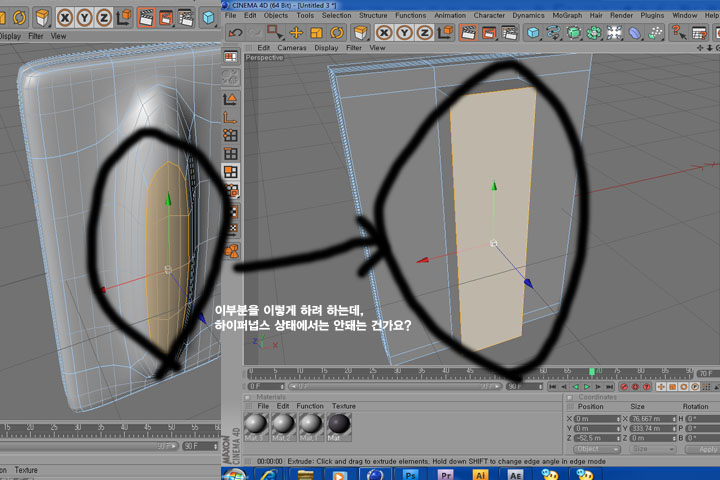Select the Scale tool in main toolbar
720x480 pixels.
pyautogui.click(x=316, y=33)
